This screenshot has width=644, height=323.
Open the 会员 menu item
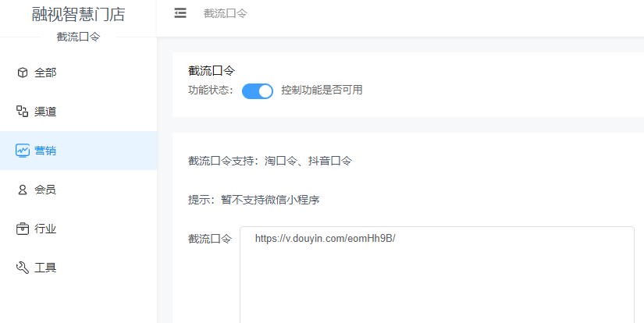[78, 190]
